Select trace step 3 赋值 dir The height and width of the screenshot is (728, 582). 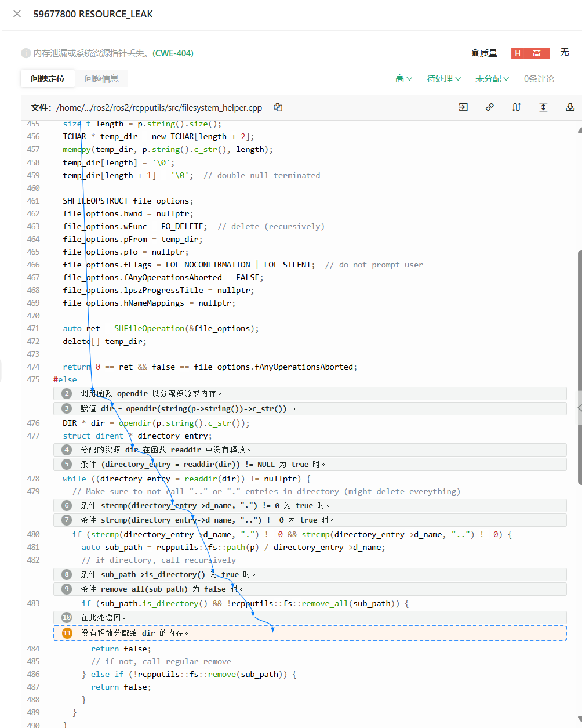(x=310, y=408)
